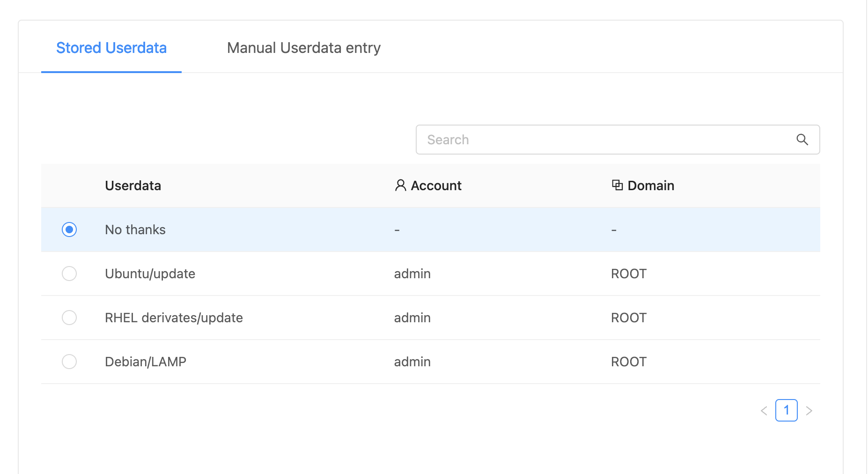The width and height of the screenshot is (868, 474).
Task: Click the previous page chevron
Action: 764,410
